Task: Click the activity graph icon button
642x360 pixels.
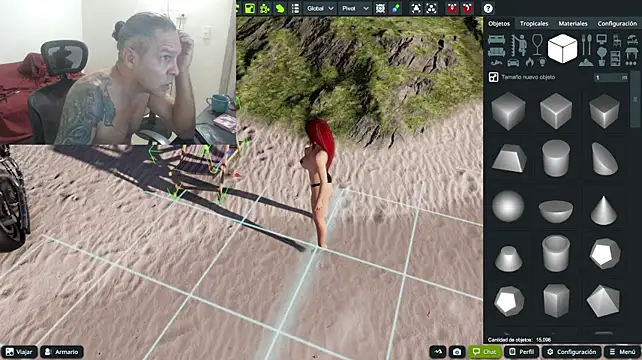Action: 438,351
